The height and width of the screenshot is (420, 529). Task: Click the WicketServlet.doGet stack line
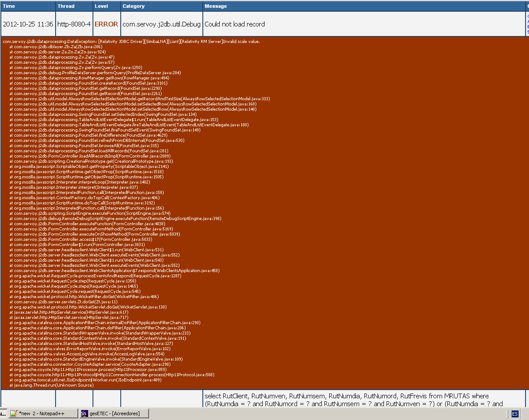88,307
